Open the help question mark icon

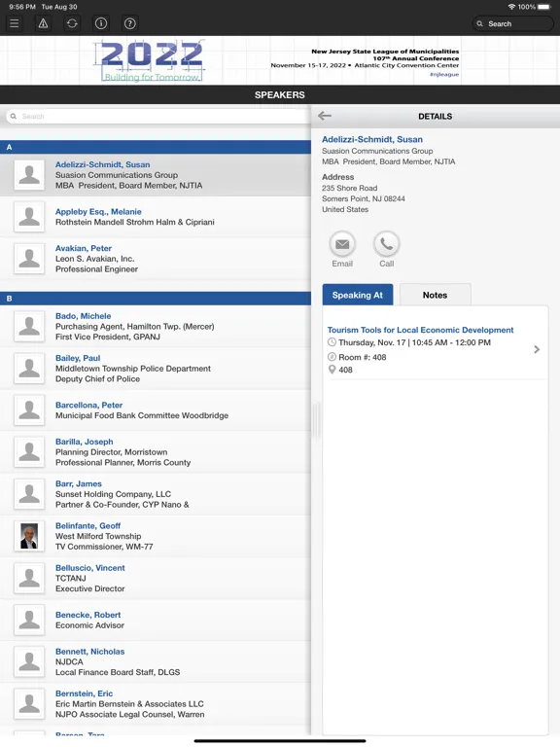point(130,23)
